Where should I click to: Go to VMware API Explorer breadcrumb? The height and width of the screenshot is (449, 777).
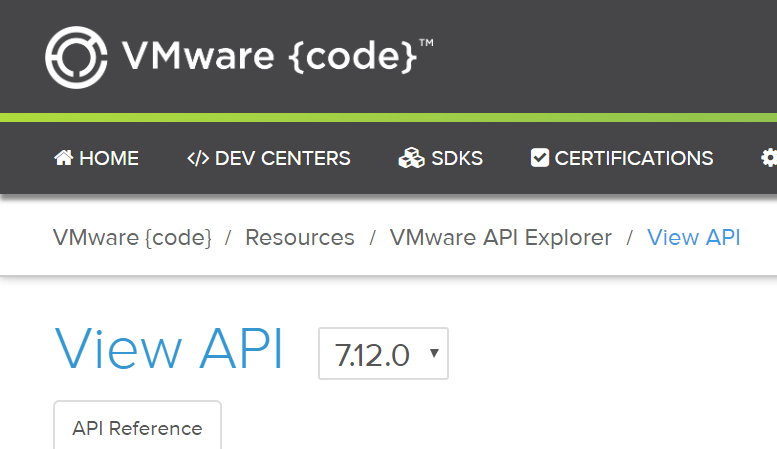(x=500, y=237)
